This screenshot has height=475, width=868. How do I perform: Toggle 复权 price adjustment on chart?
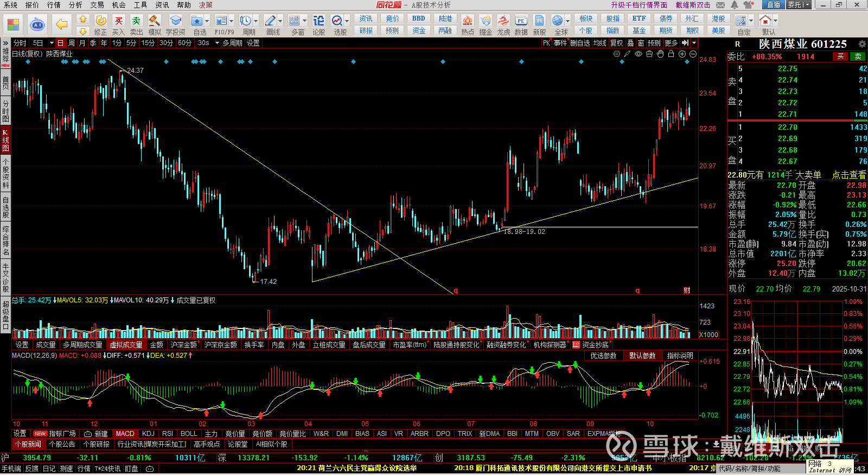(617, 43)
